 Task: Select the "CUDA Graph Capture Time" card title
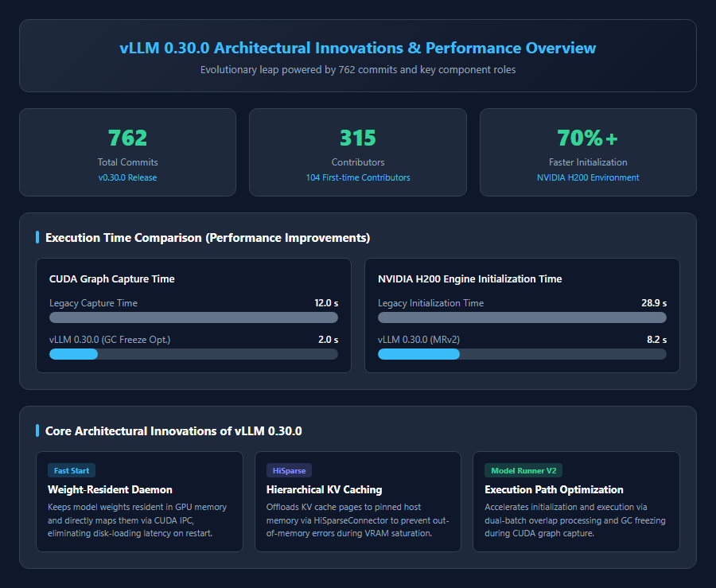pos(112,279)
